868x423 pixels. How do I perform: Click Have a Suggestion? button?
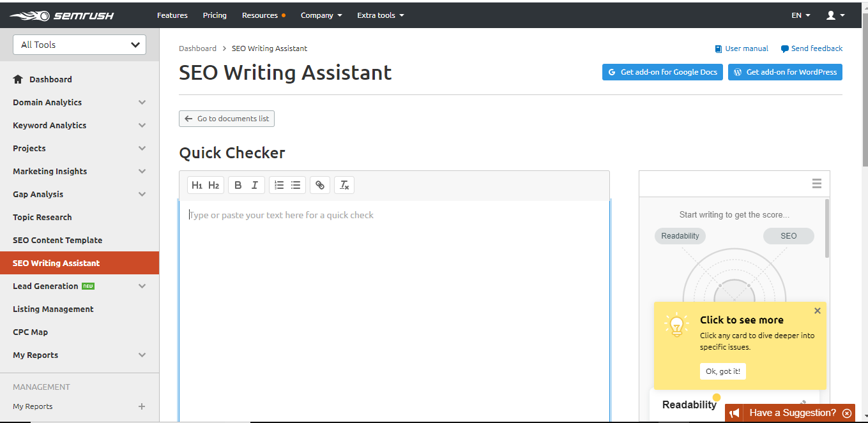point(790,413)
